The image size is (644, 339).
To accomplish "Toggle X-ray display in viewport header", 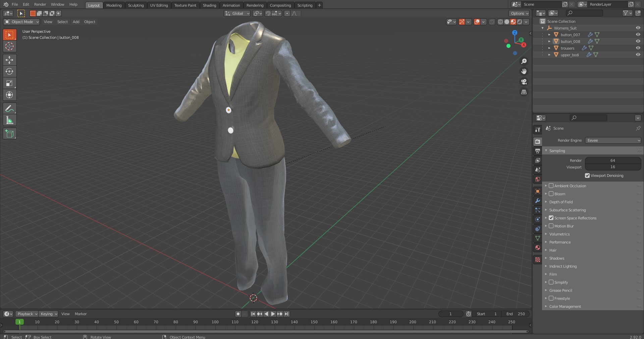I will (492, 22).
